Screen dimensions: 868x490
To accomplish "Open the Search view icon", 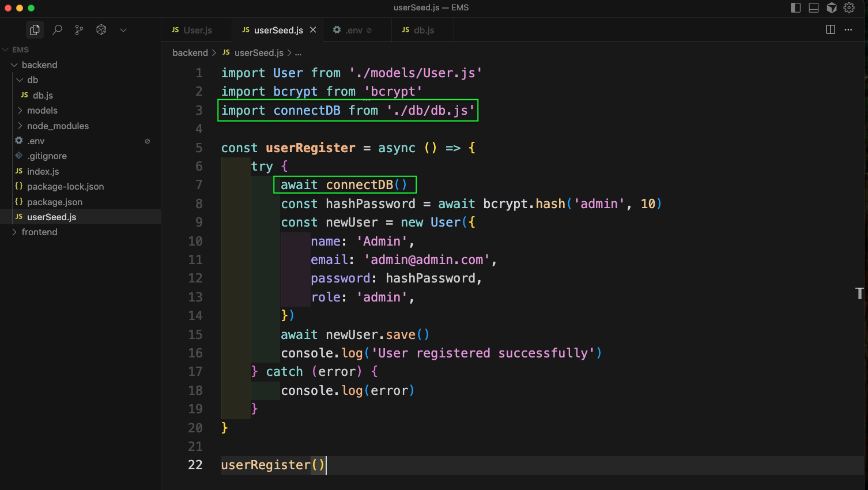I will coord(57,30).
